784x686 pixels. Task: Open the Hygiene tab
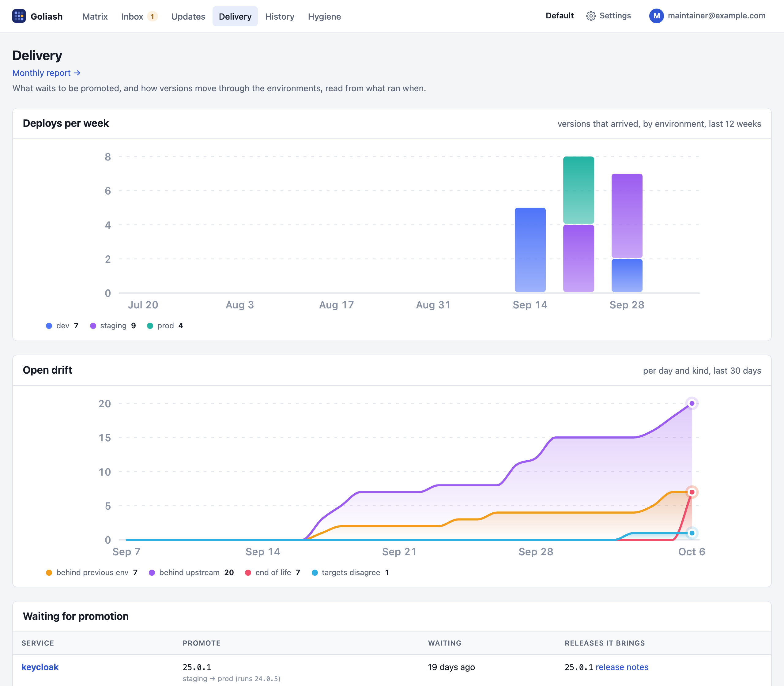pos(324,17)
